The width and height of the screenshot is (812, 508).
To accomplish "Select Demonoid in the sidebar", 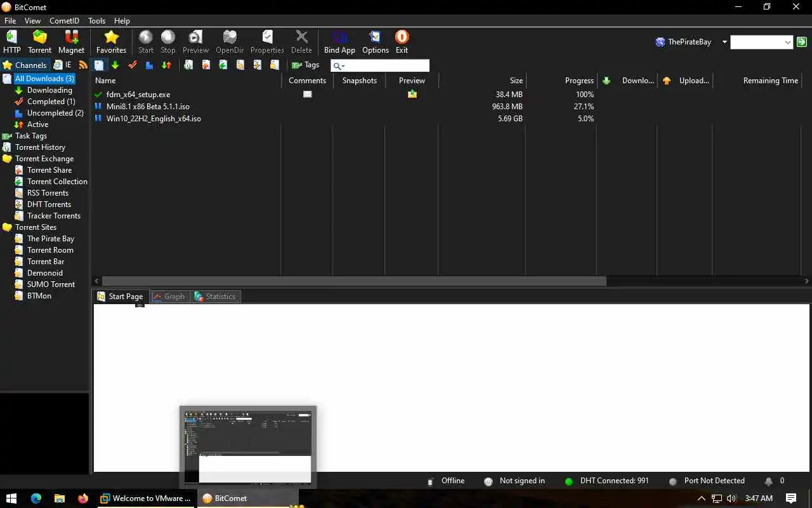I will [x=44, y=273].
